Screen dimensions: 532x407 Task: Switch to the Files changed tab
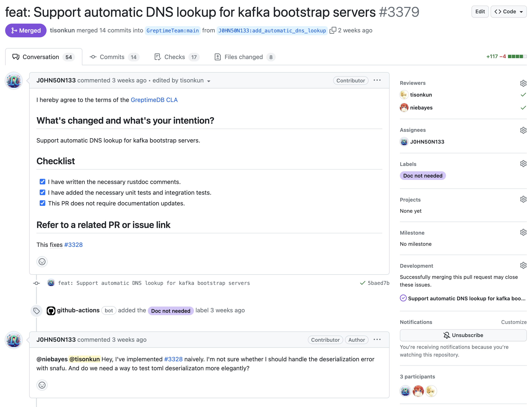pyautogui.click(x=245, y=57)
